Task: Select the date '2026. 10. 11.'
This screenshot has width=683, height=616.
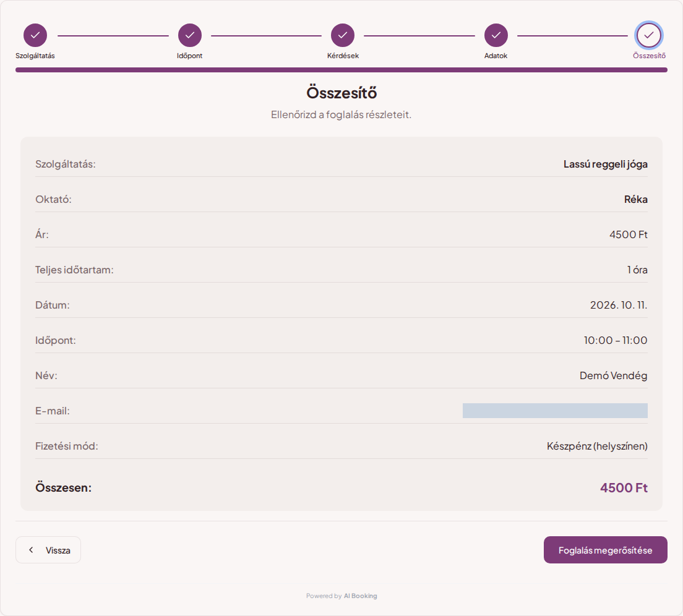Action: [619, 305]
